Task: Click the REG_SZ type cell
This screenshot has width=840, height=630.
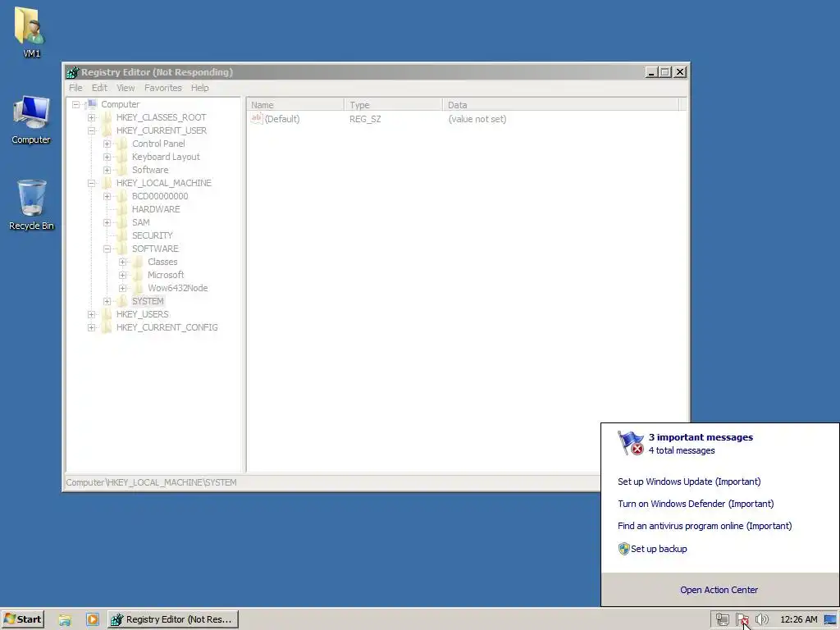Action: [365, 119]
